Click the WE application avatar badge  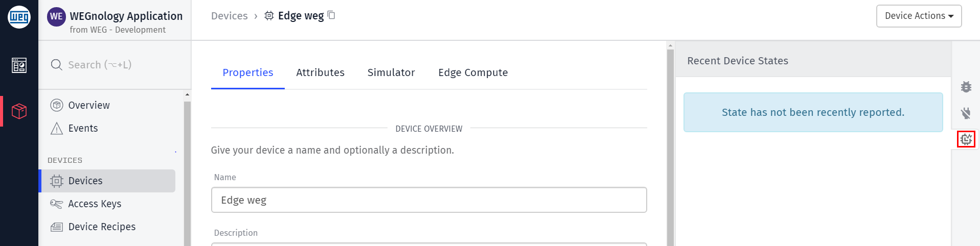click(x=56, y=16)
